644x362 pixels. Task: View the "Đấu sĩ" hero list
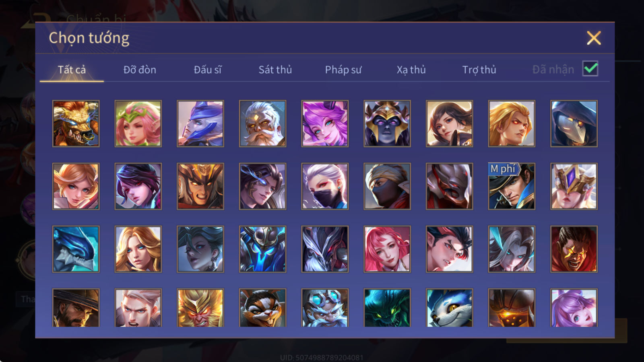coord(208,70)
